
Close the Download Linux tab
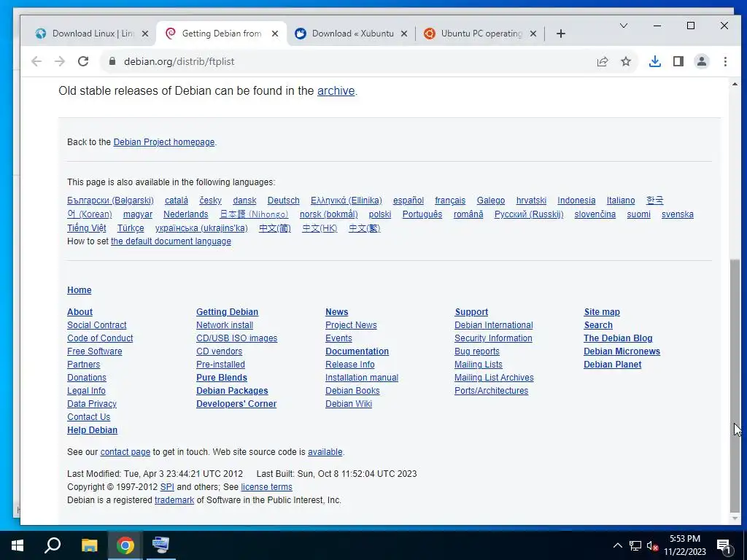pyautogui.click(x=145, y=34)
